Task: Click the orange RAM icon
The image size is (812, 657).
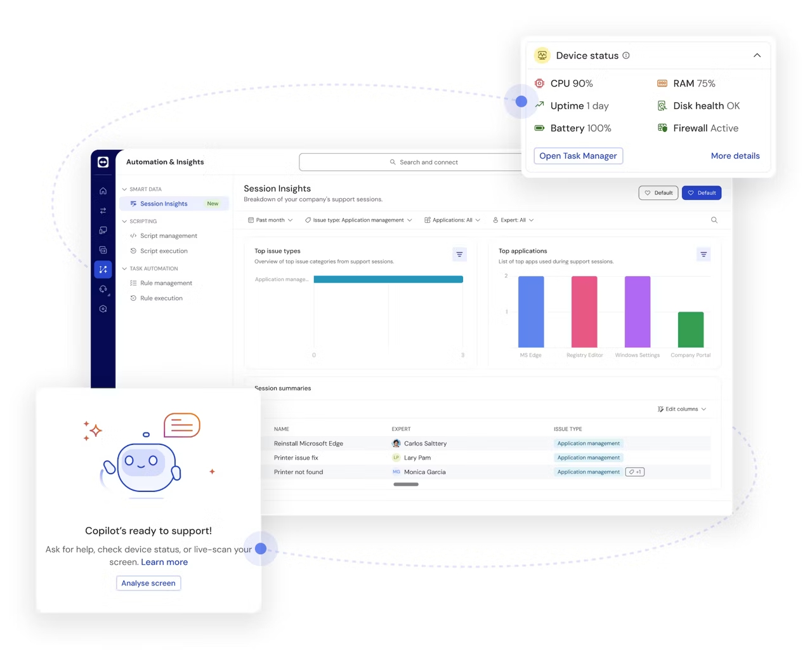Action: pos(662,83)
